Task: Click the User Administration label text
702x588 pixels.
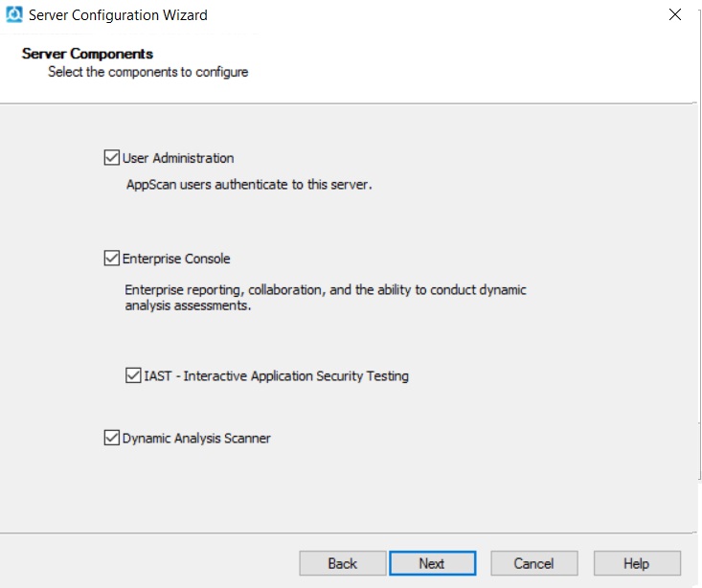Action: pyautogui.click(x=178, y=158)
